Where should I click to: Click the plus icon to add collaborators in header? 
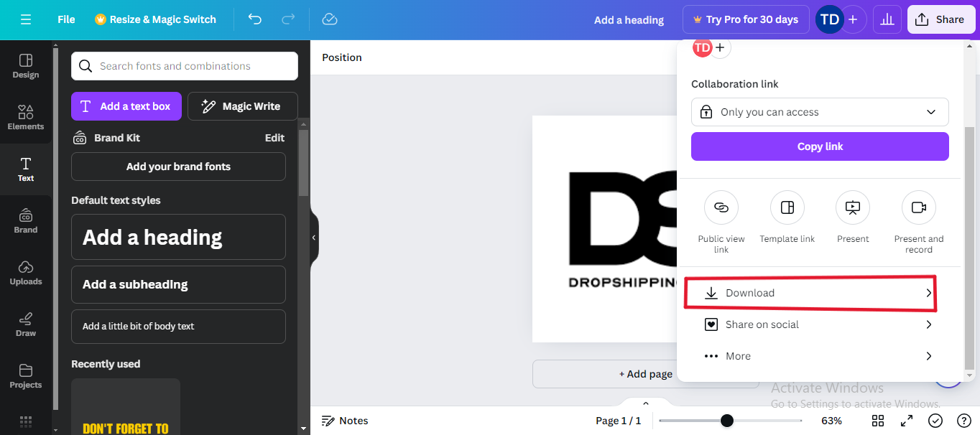(853, 19)
